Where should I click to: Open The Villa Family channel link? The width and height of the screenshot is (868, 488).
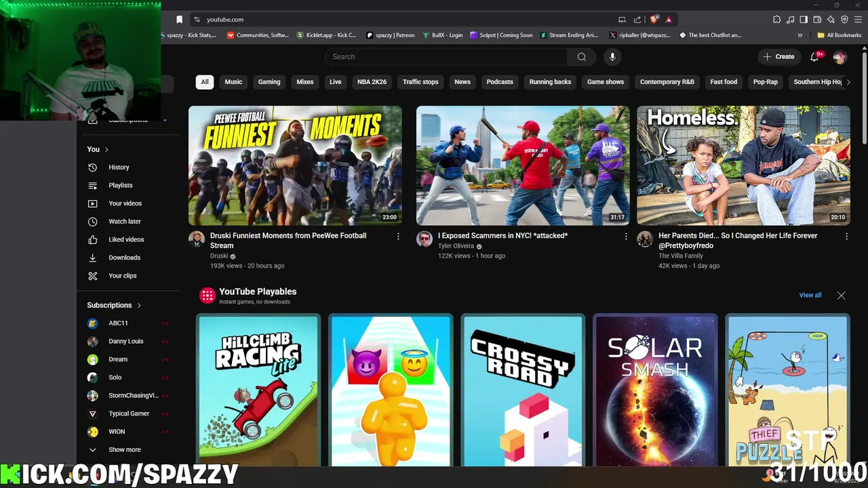[681, 256]
